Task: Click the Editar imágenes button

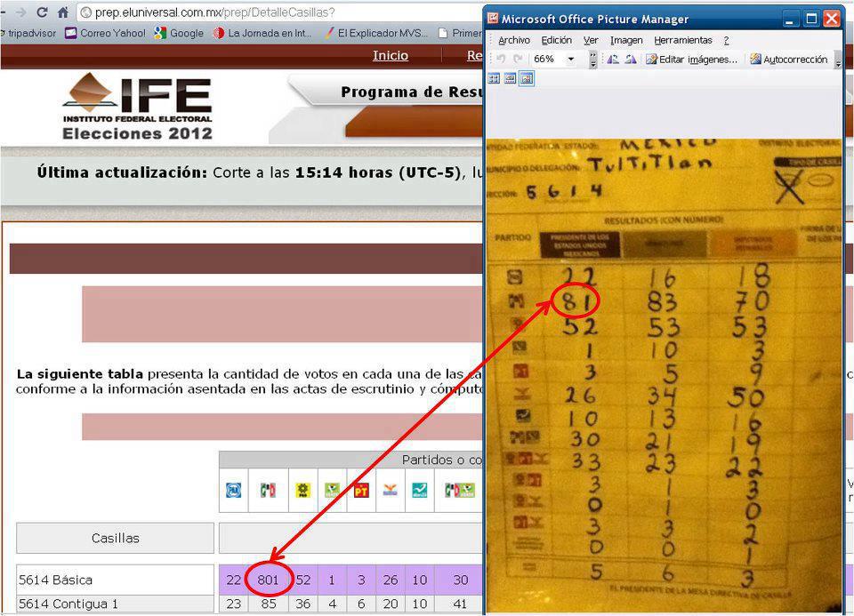Action: coord(691,60)
